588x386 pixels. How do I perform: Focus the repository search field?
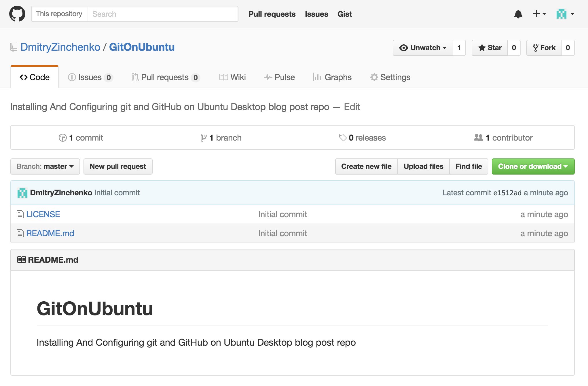point(163,14)
